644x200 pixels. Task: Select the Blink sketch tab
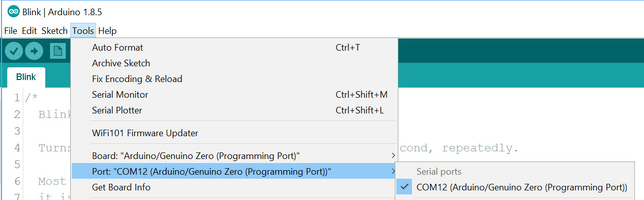[x=26, y=77]
